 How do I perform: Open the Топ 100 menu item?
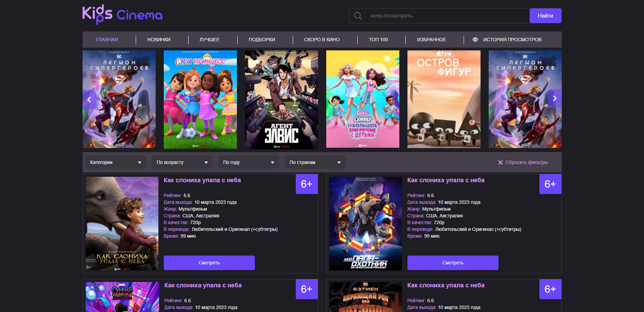[x=378, y=40]
